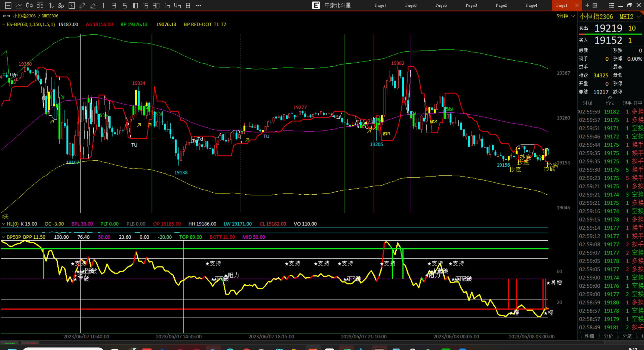The width and height of the screenshot is (644, 350).
Task: Switch chart to 5-minute period
Action: [x=125, y=5]
